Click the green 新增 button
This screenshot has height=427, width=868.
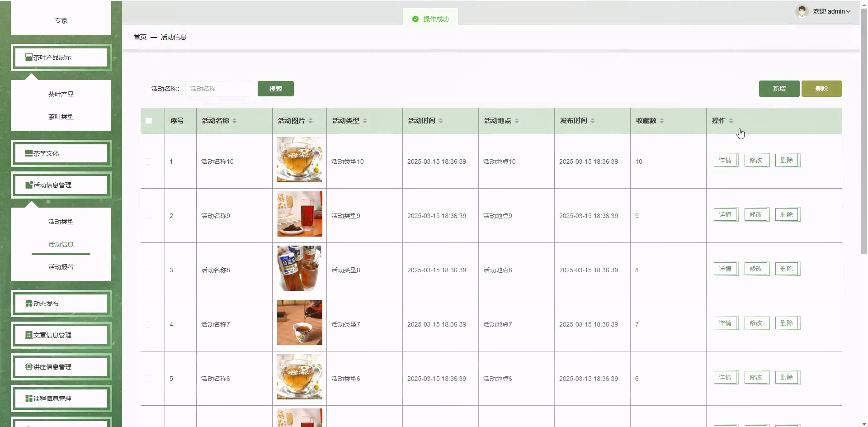pos(779,89)
